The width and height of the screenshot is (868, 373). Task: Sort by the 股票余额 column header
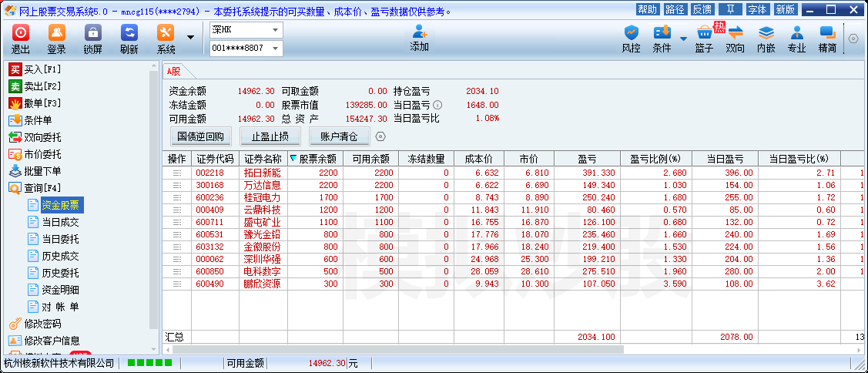tap(316, 159)
